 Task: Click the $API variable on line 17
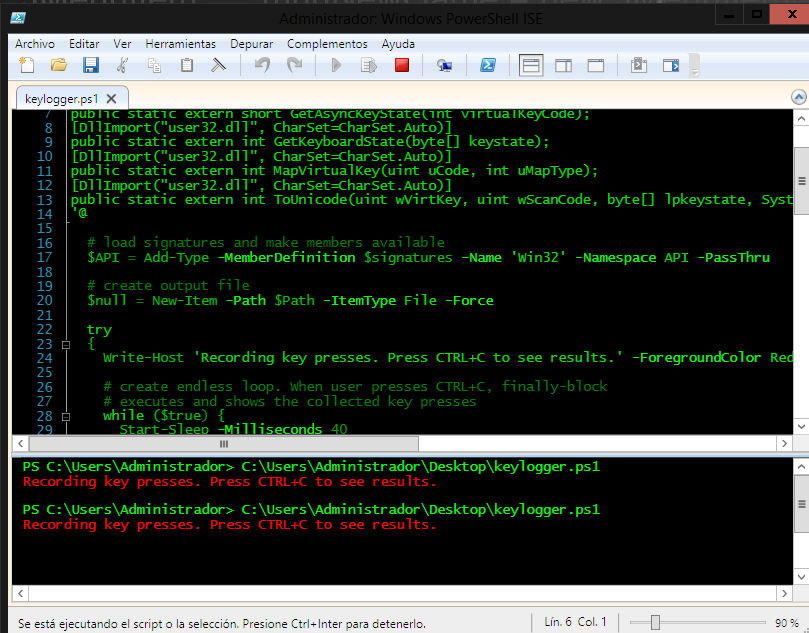(x=103, y=257)
